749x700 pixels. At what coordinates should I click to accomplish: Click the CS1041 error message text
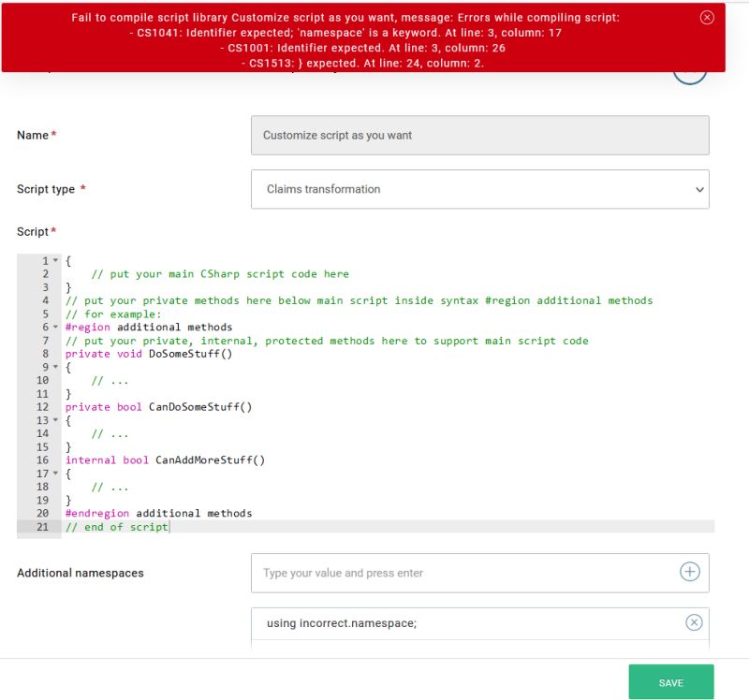[345, 33]
